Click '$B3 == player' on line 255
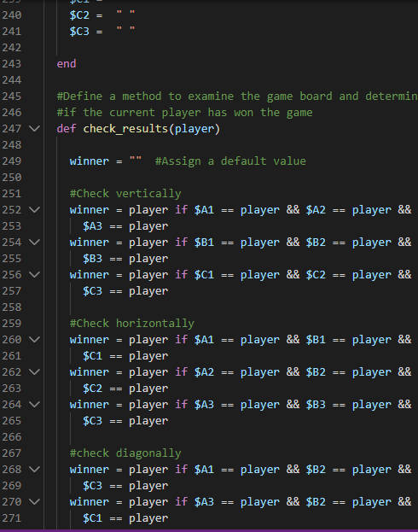This screenshot has width=418, height=532. click(125, 258)
